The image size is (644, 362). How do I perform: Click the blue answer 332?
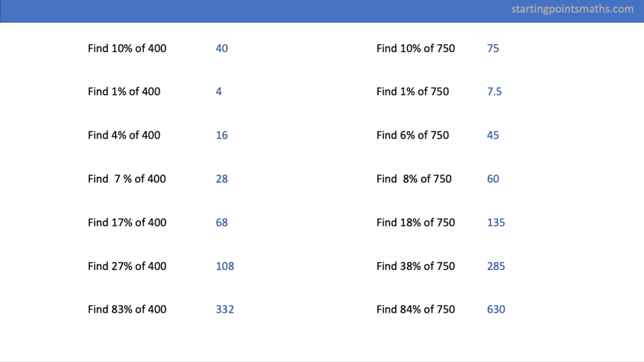click(225, 310)
